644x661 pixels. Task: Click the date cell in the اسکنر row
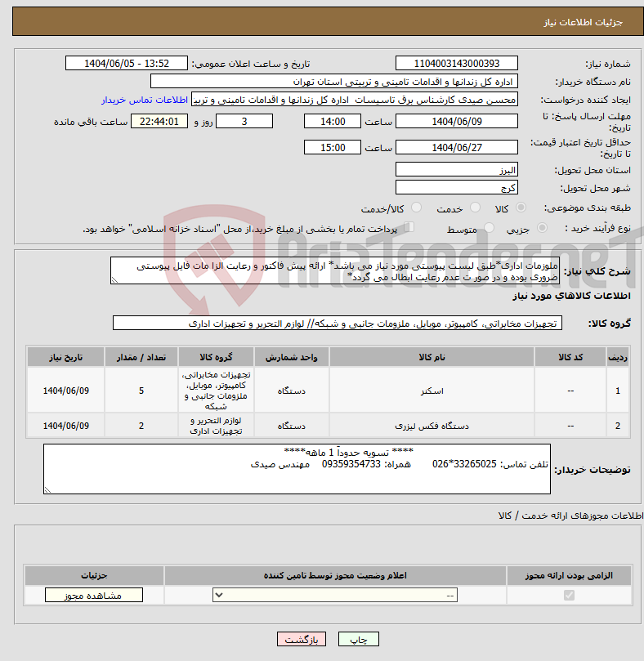coord(66,391)
